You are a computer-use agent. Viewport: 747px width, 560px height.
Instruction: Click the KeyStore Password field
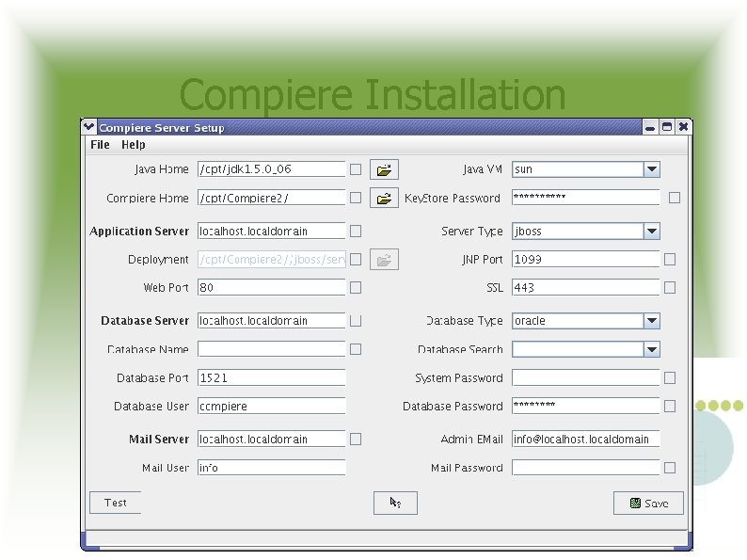(586, 198)
